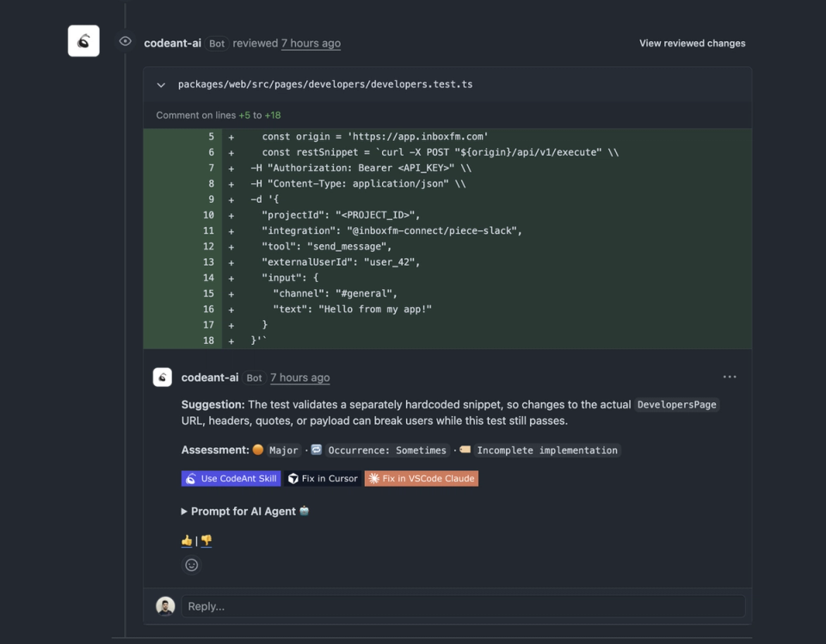Click the Fix in VSCode Claude button
Screen dimensions: 826x644
422,478
